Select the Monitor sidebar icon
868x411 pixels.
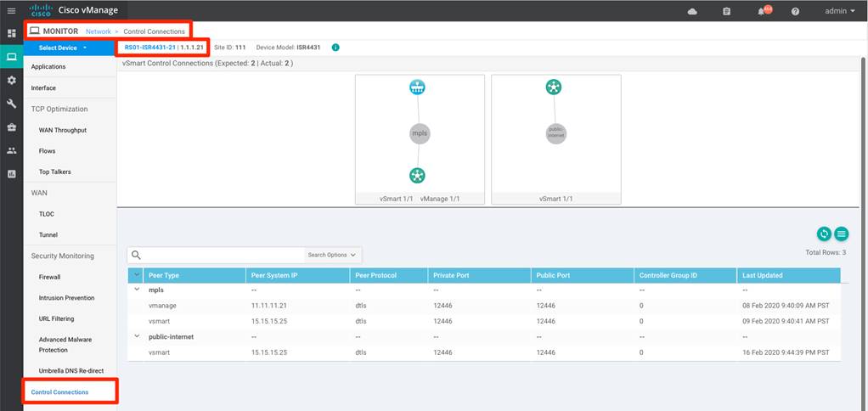click(x=11, y=56)
